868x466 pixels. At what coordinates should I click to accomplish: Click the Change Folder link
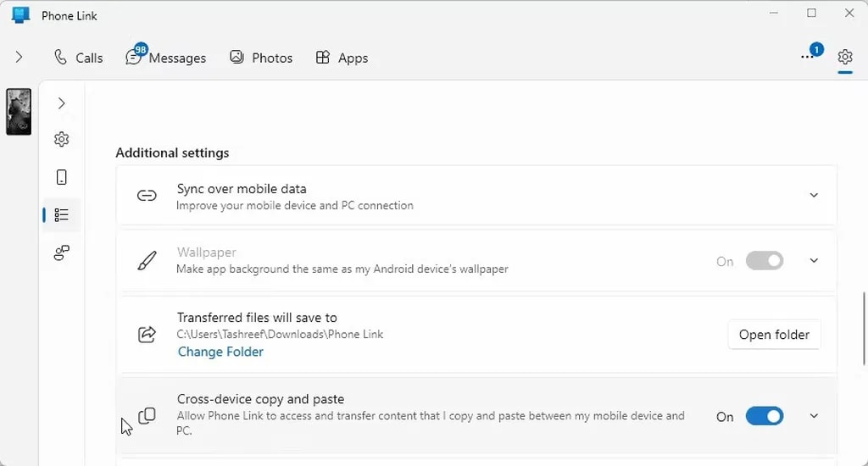click(x=220, y=352)
